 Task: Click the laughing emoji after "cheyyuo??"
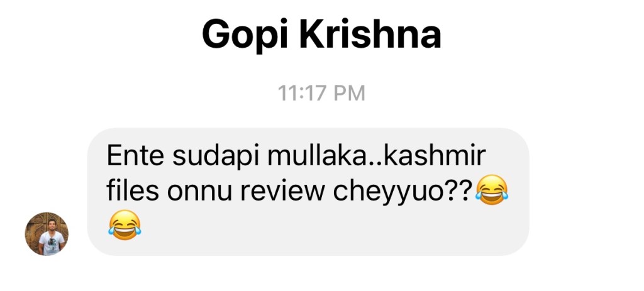(x=492, y=190)
